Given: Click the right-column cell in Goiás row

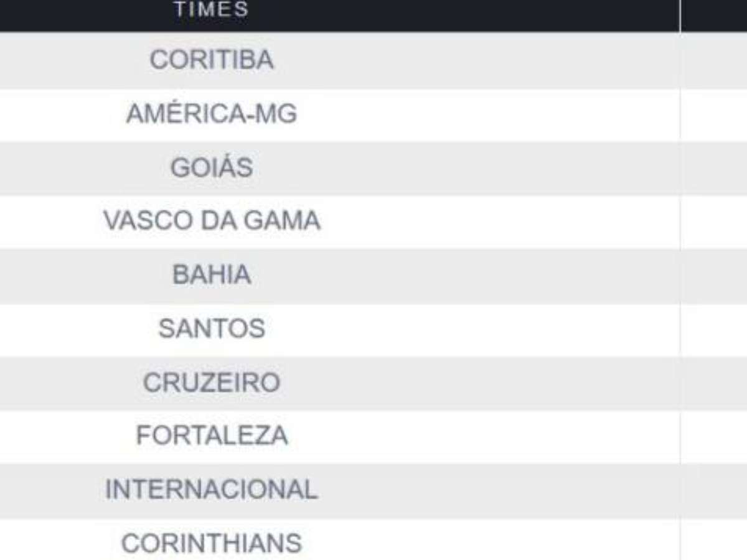Looking at the screenshot, I should point(713,168).
